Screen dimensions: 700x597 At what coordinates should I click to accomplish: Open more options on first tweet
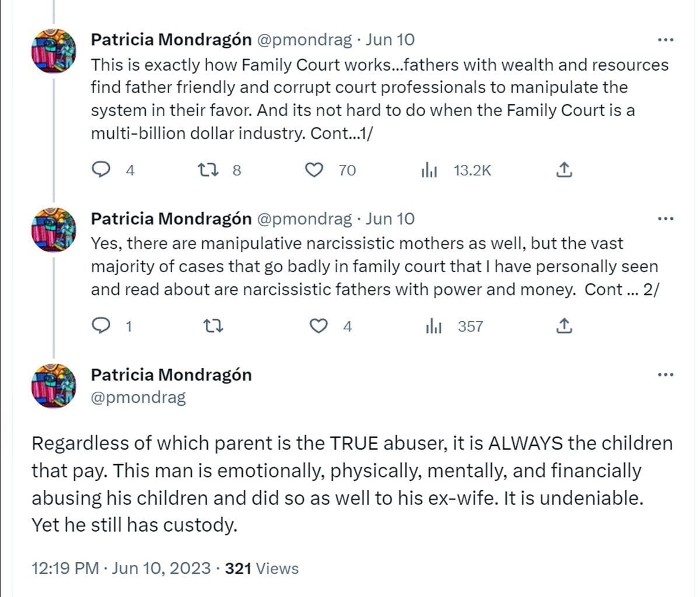point(666,40)
